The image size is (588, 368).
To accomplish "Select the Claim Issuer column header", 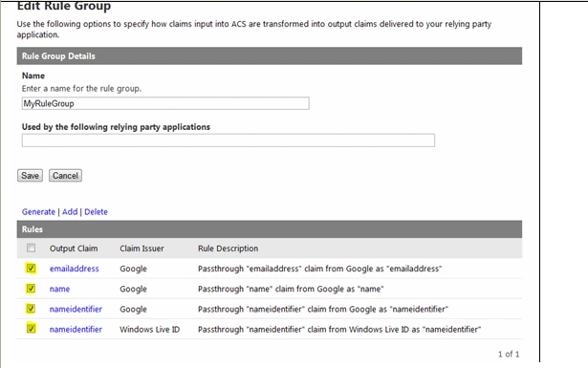I will 142,249.
